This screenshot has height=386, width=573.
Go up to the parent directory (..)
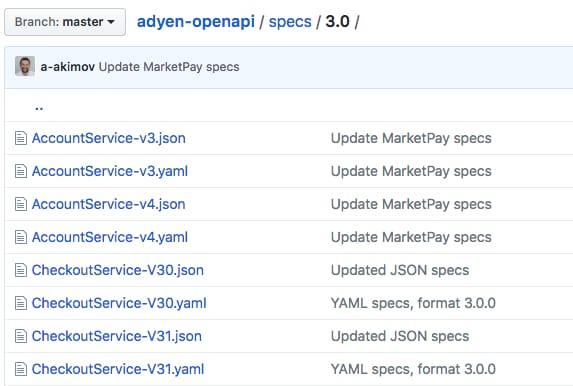click(x=39, y=107)
